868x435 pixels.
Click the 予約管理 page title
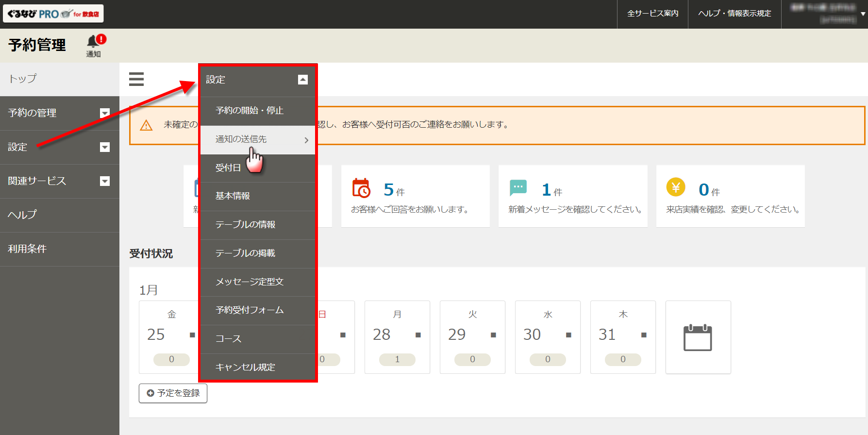pos(37,45)
